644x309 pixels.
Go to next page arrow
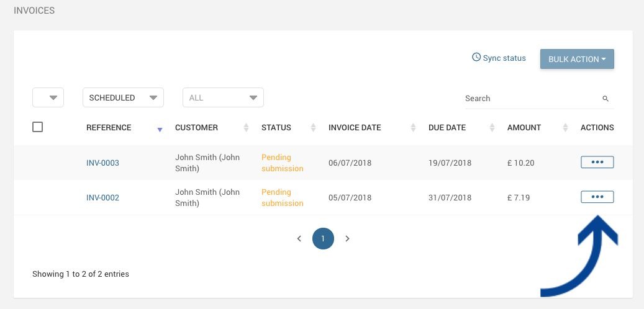[348, 238]
